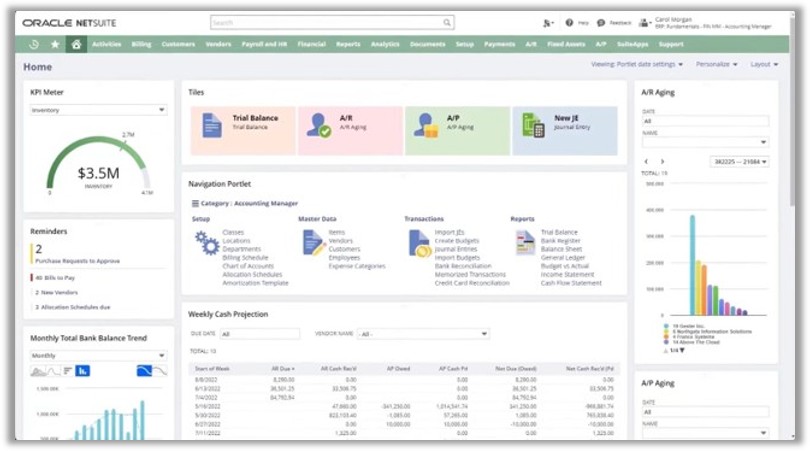The width and height of the screenshot is (810, 451).
Task: Click the Transactions coins icon
Action: click(419, 244)
